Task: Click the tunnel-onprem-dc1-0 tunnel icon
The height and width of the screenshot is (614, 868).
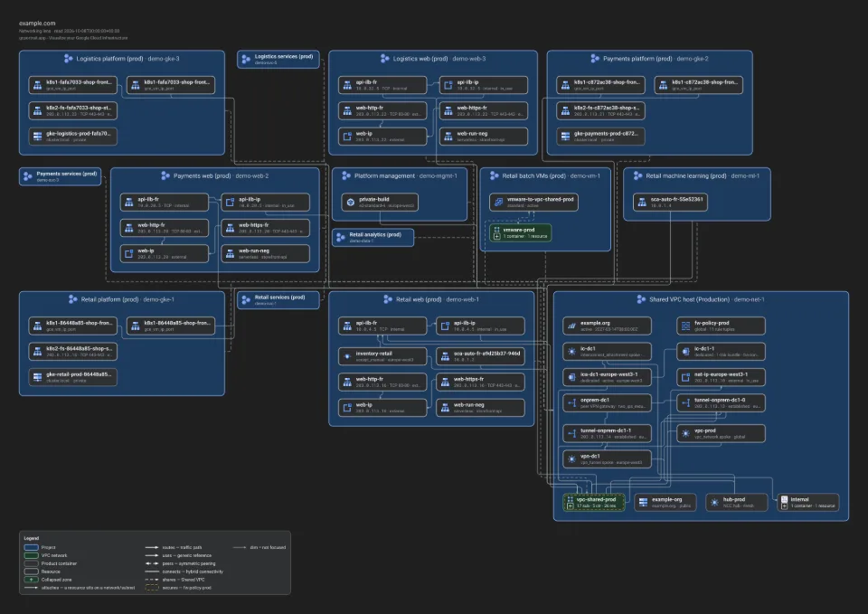Action: (x=686, y=402)
